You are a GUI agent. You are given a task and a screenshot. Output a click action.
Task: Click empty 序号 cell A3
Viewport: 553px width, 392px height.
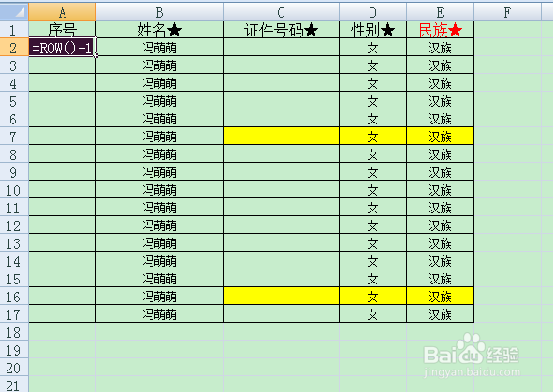62,65
